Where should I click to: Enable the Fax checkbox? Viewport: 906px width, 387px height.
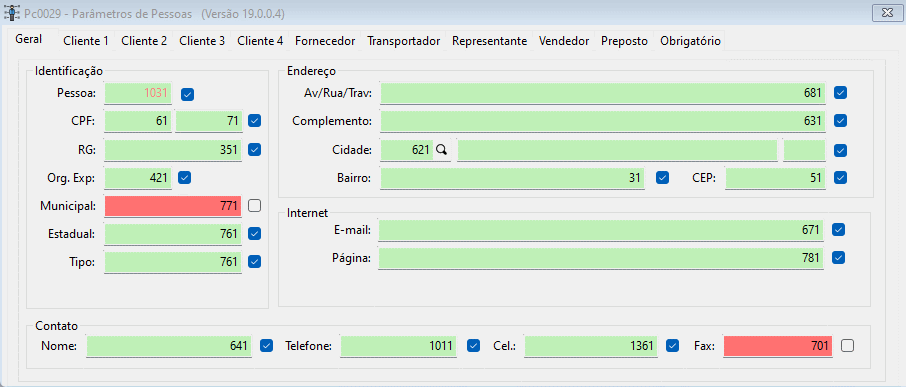click(x=847, y=345)
